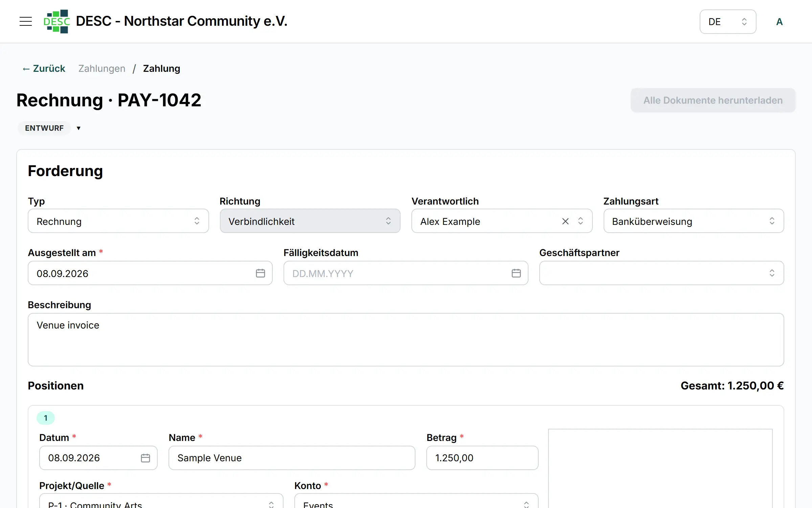Clear the Alex Example selection

point(565,221)
